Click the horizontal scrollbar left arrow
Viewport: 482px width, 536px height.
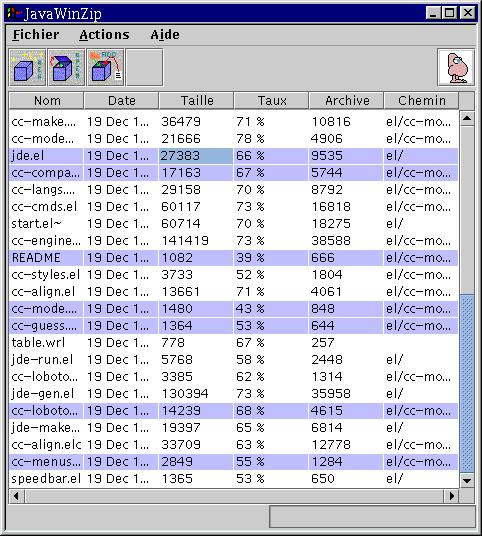click(x=17, y=496)
